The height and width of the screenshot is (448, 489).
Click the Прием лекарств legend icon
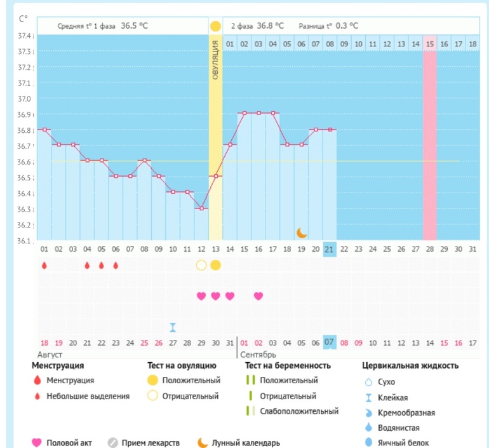[112, 443]
